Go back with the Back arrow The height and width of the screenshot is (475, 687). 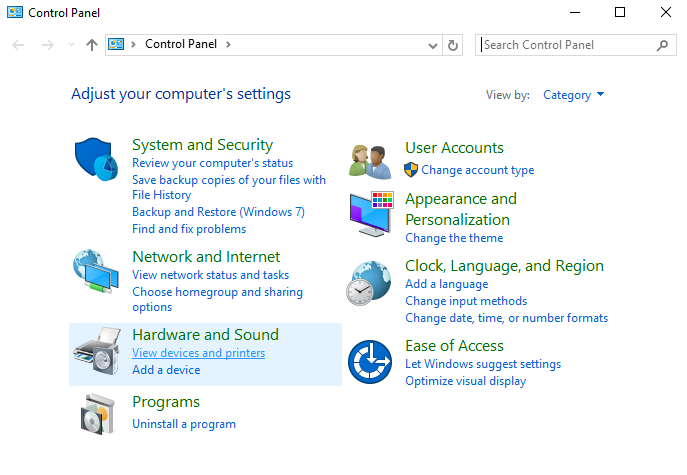[x=18, y=45]
